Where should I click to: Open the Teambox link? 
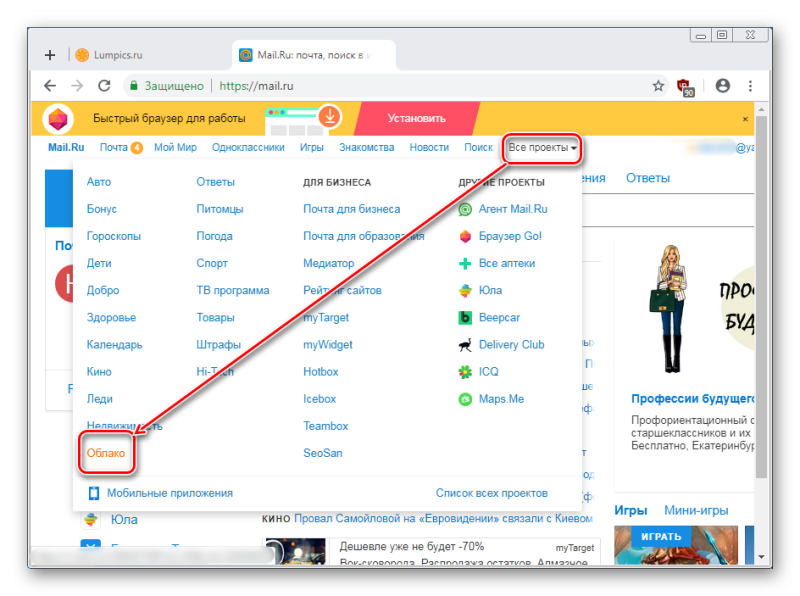click(326, 426)
